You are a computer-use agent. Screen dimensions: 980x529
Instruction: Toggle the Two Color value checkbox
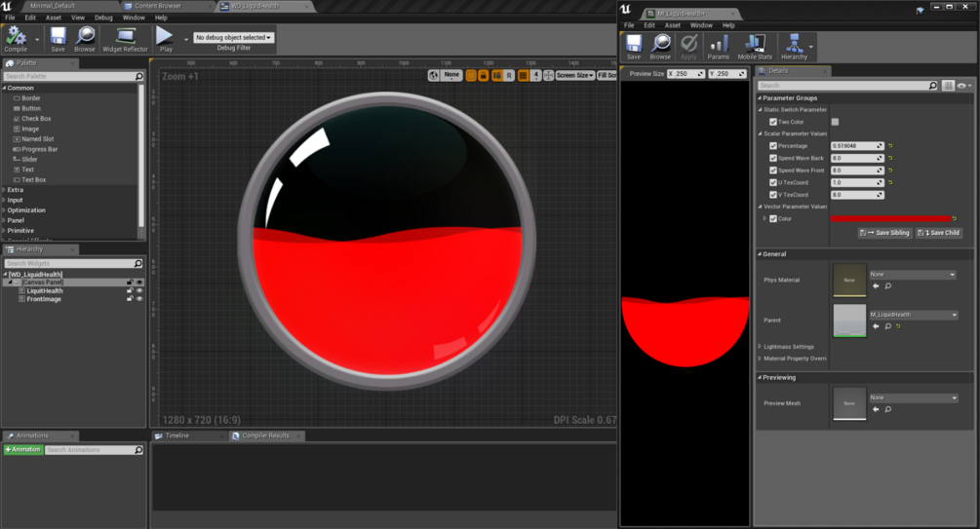pyautogui.click(x=835, y=122)
